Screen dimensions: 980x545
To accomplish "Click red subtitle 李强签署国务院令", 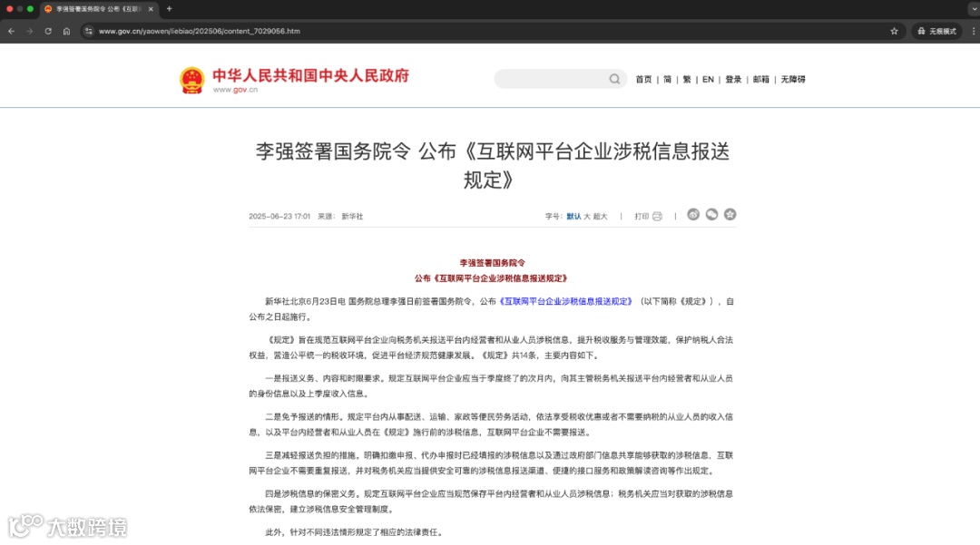I will pos(493,263).
